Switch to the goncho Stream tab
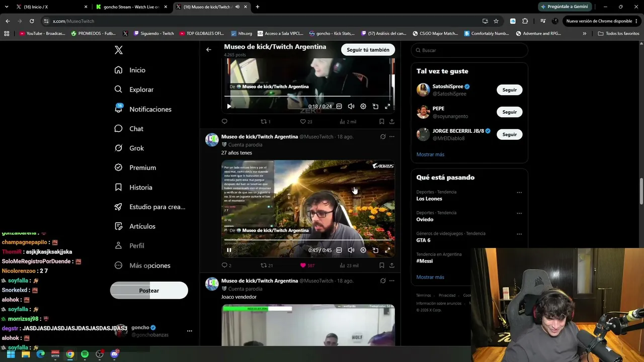Viewport: 644px width, 362px height. [131, 7]
